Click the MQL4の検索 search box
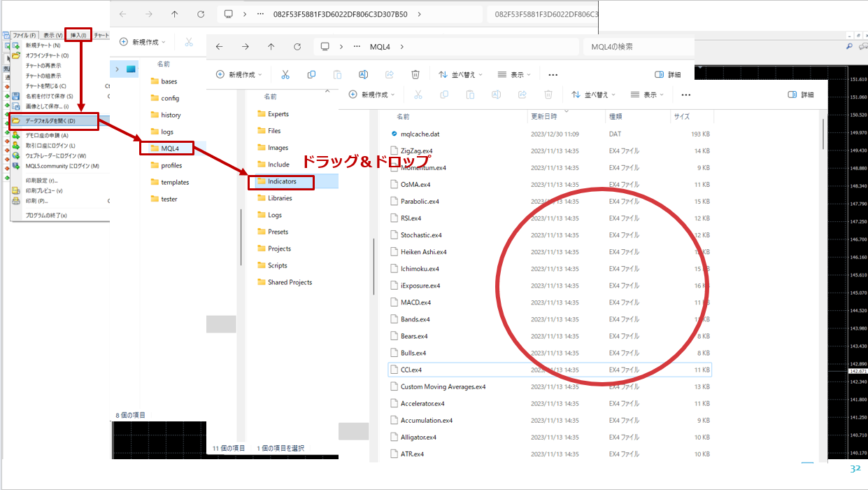Screen dimensions: 868x490 click(638, 47)
